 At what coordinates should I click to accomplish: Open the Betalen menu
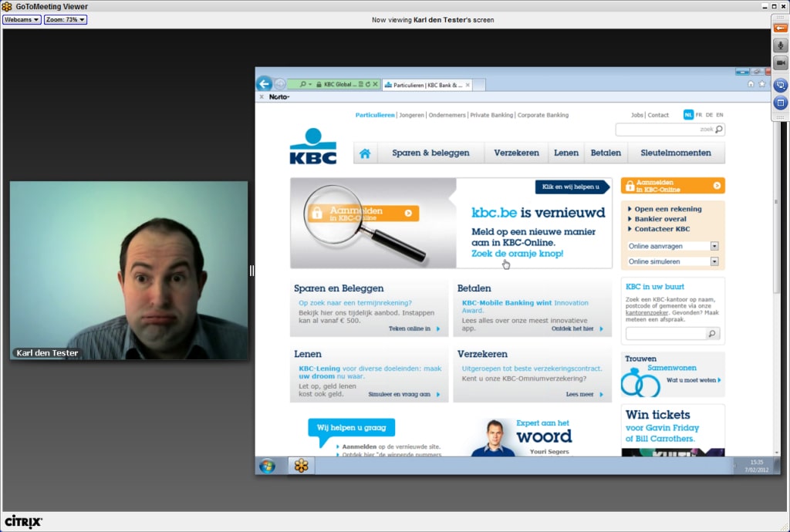point(606,153)
